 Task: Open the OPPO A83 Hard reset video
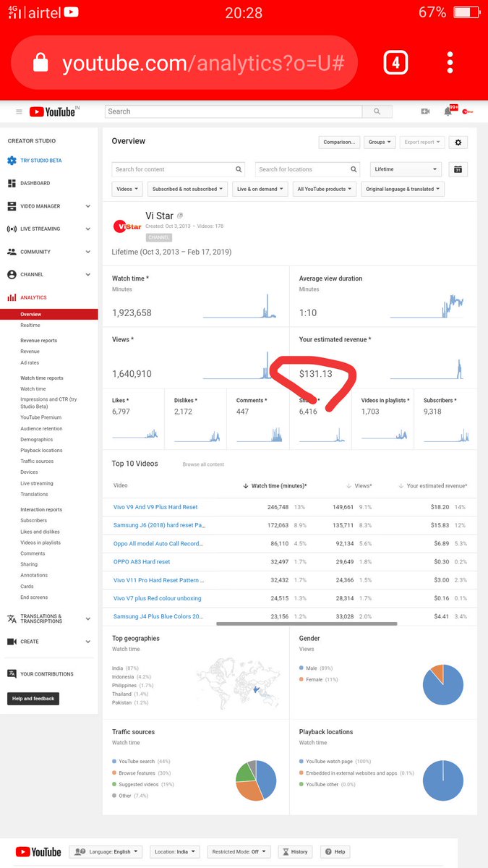pos(142,562)
